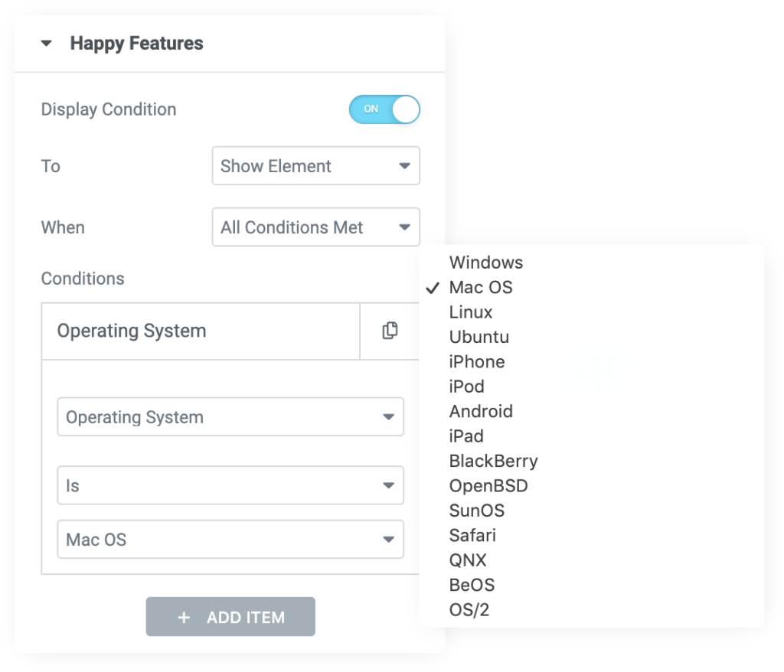This screenshot has height=672, width=784.
Task: Choose Ubuntu in the options list
Action: pyautogui.click(x=479, y=337)
